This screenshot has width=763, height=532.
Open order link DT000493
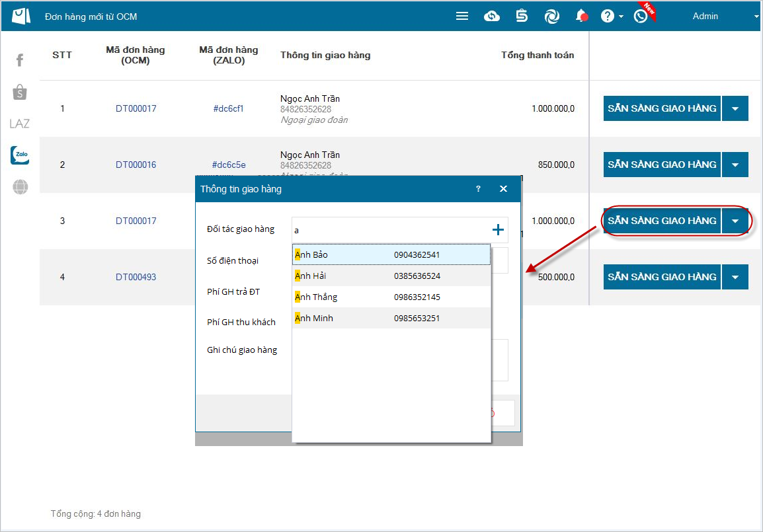tap(136, 277)
